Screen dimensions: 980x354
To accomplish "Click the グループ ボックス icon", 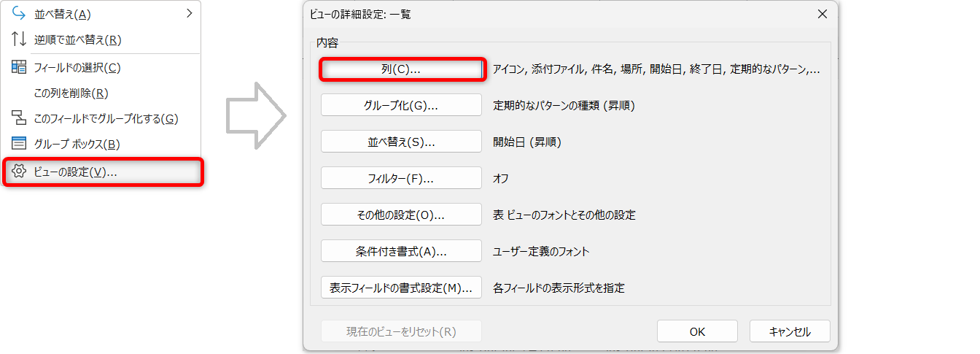I will (19, 144).
